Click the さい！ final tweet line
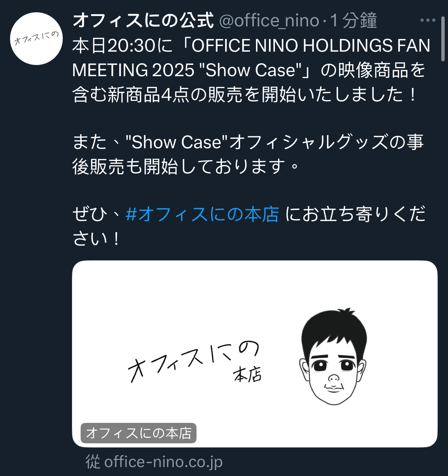This screenshot has width=448, height=476. point(97,239)
